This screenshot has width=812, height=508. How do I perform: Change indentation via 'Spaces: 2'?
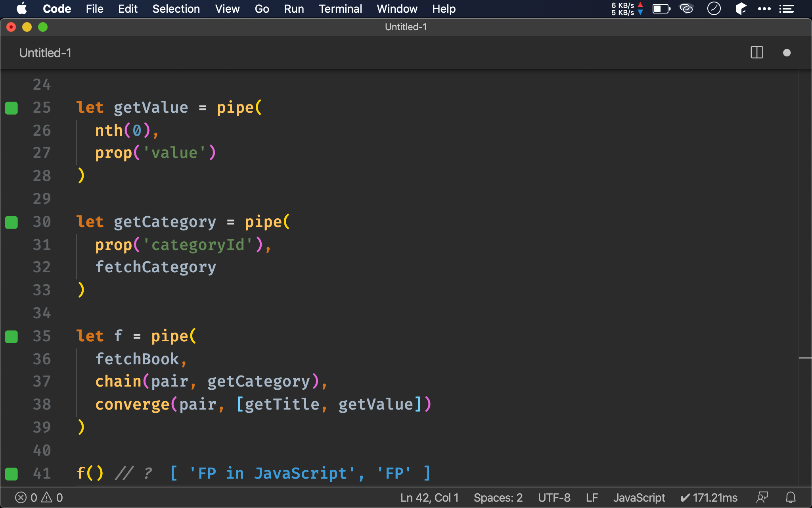pos(498,498)
